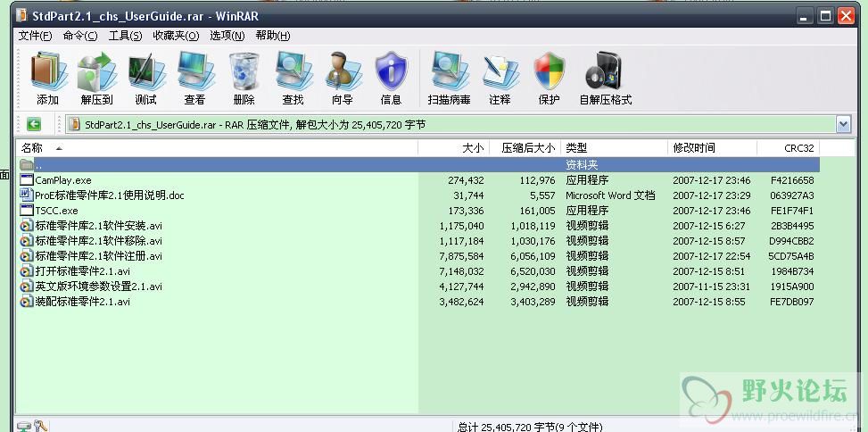This screenshot has height=432, width=868.
Task: Open the Favorites (收藏夹) menu
Action: coord(176,36)
